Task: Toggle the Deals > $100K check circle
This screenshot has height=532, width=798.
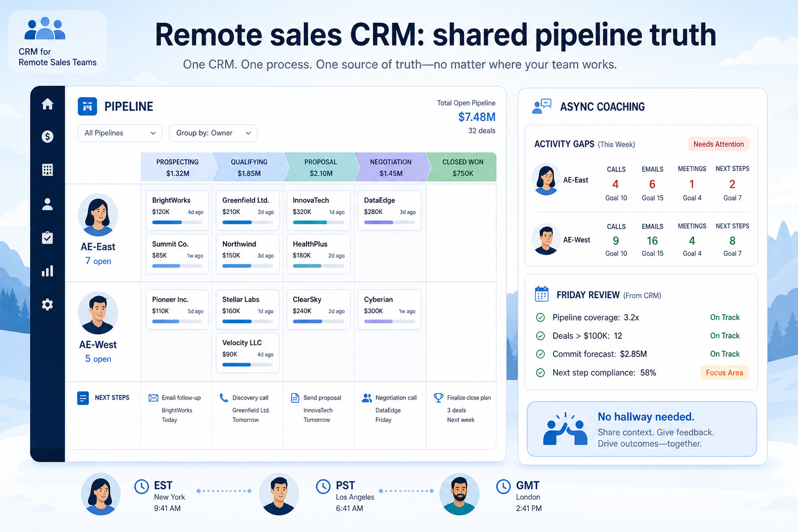Action: (x=540, y=336)
